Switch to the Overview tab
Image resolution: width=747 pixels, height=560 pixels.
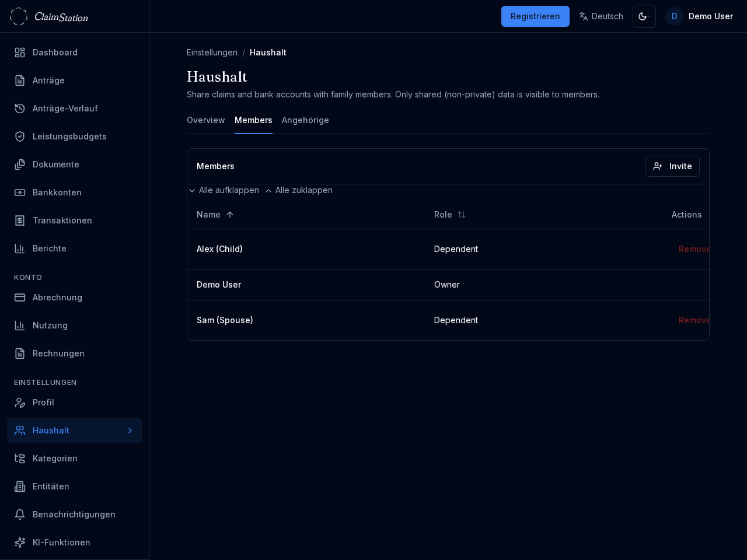pyautogui.click(x=205, y=120)
